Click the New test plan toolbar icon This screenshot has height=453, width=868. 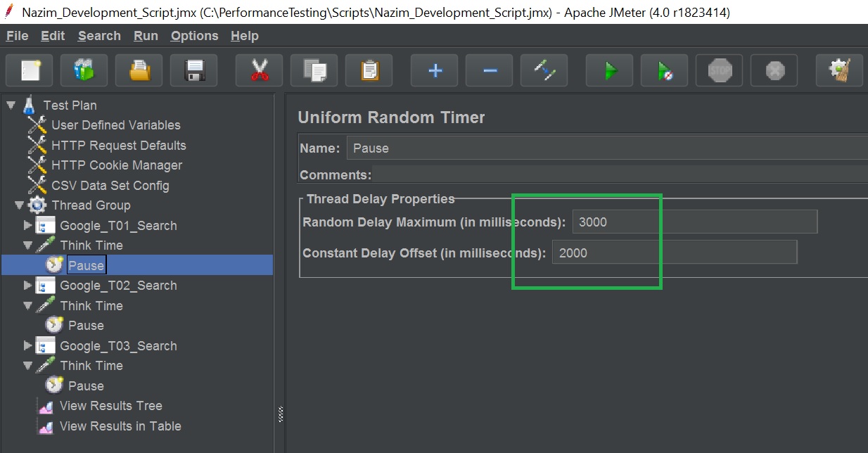coord(30,70)
